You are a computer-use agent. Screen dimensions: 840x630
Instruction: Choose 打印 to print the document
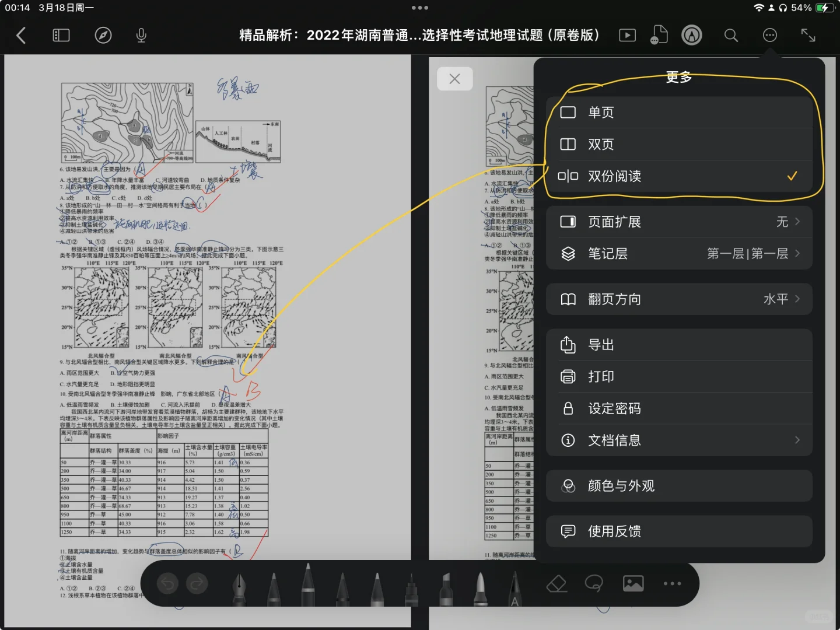(679, 377)
